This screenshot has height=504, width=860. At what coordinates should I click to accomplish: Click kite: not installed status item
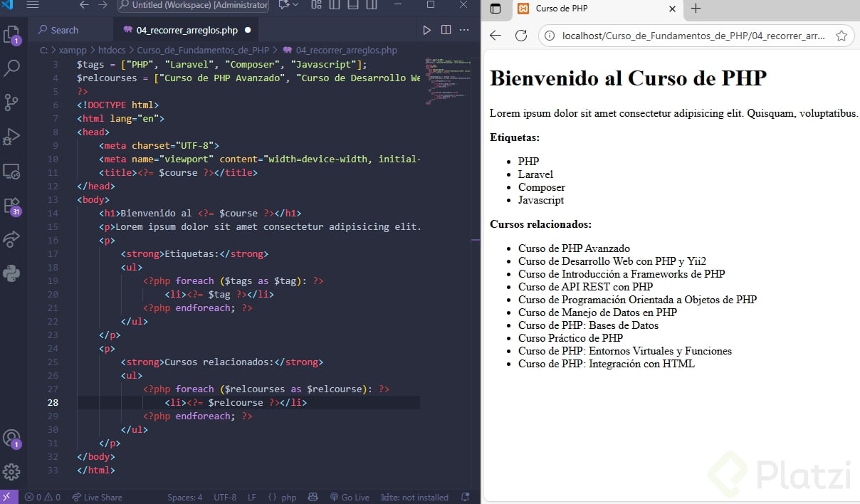tap(414, 497)
